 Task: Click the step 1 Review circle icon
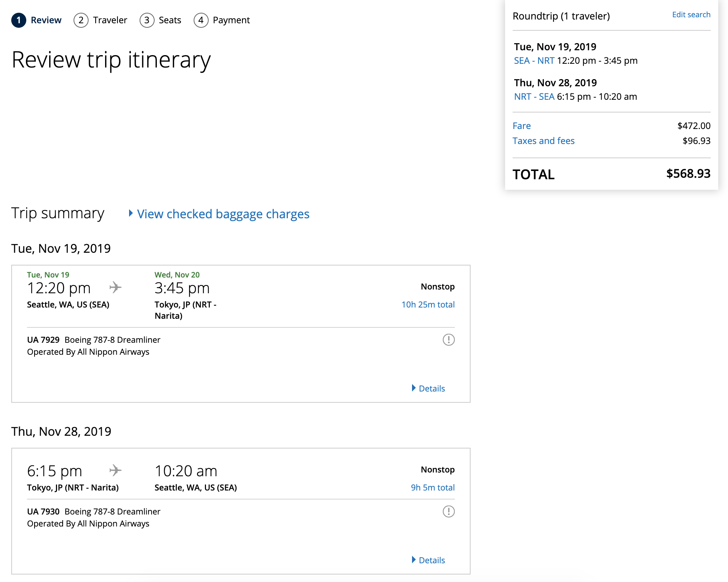point(19,20)
